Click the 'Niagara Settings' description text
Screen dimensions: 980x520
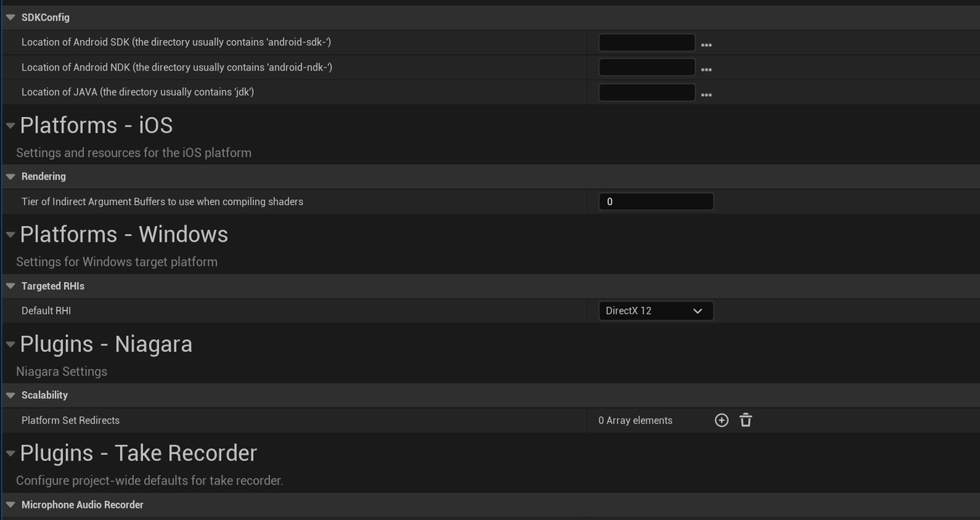pos(61,371)
